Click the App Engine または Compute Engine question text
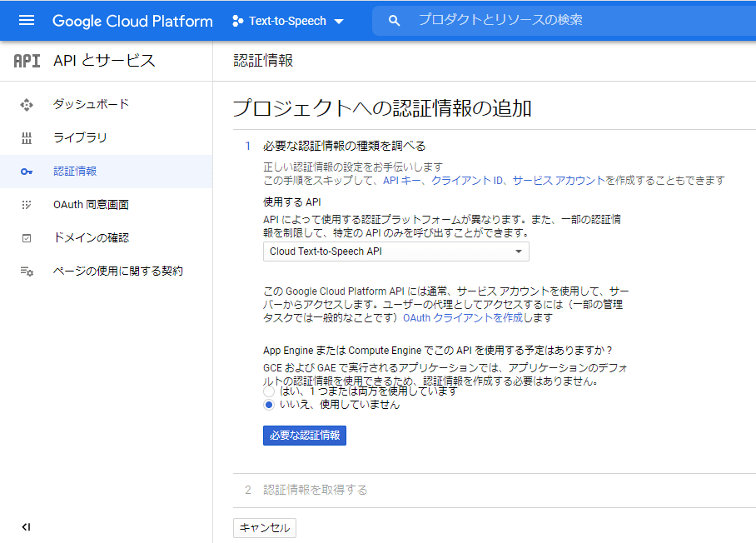 pyautogui.click(x=438, y=350)
